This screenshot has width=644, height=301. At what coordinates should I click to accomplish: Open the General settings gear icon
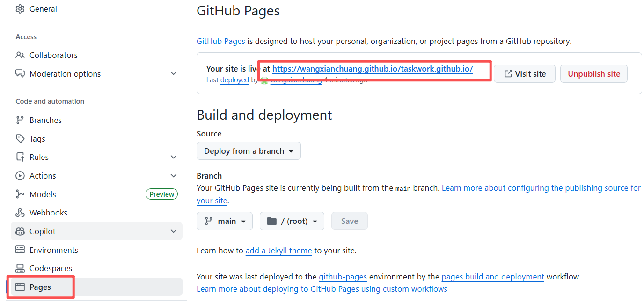pyautogui.click(x=20, y=9)
